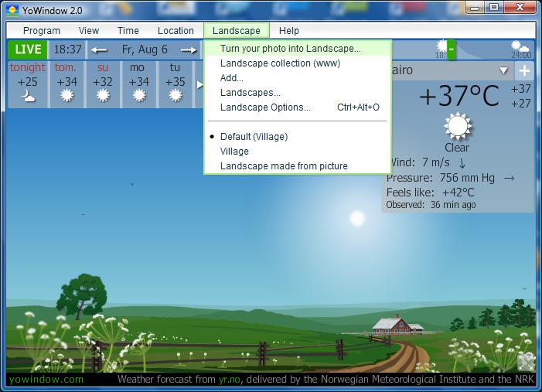This screenshot has width=542, height=392.
Task: Select Default (Village) landscape option
Action: coord(254,137)
